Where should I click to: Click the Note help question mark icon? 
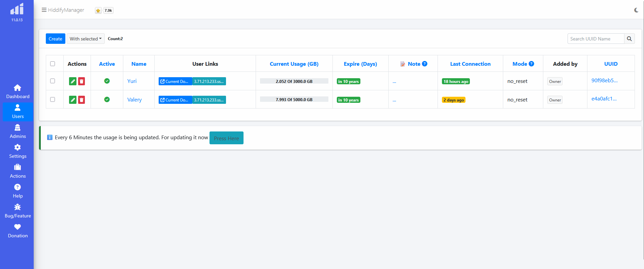425,64
